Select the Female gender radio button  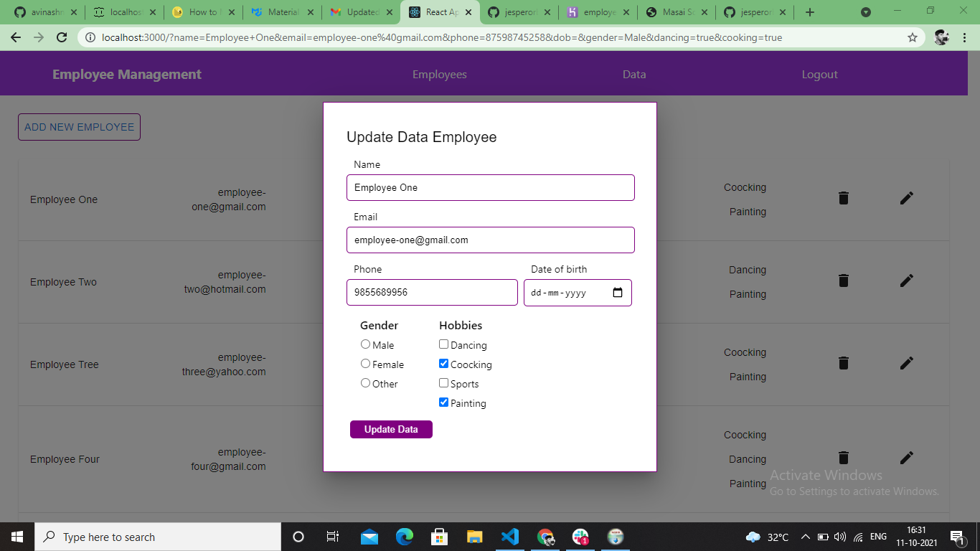(x=366, y=364)
